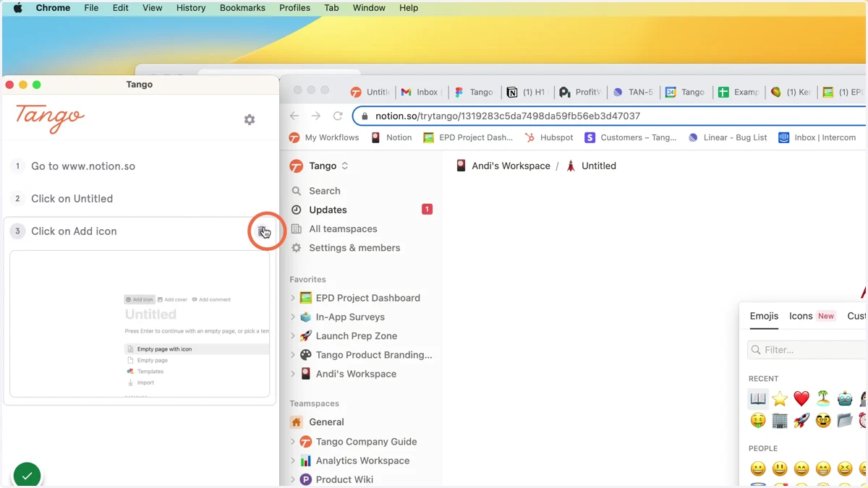Image resolution: width=868 pixels, height=488 pixels.
Task: Delete step 3 using trash icon
Action: 262,231
